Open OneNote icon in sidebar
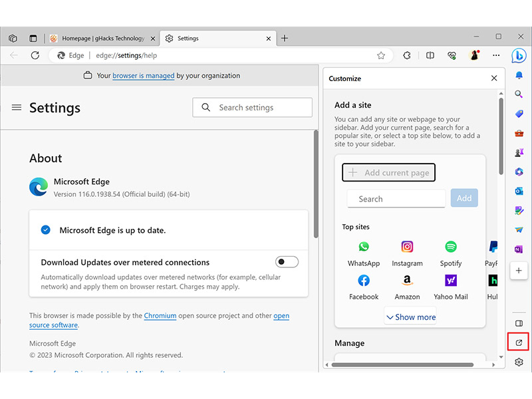 519,249
